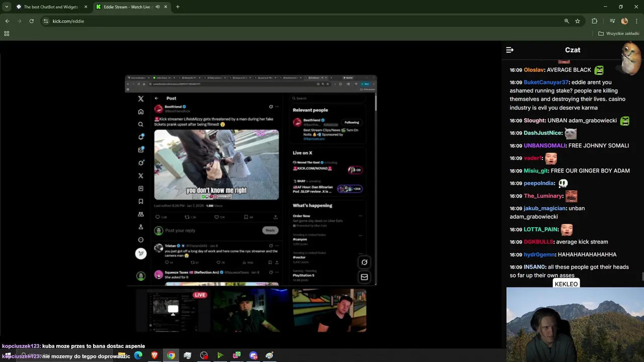Open the Paint palette app from the taskbar

click(269, 355)
